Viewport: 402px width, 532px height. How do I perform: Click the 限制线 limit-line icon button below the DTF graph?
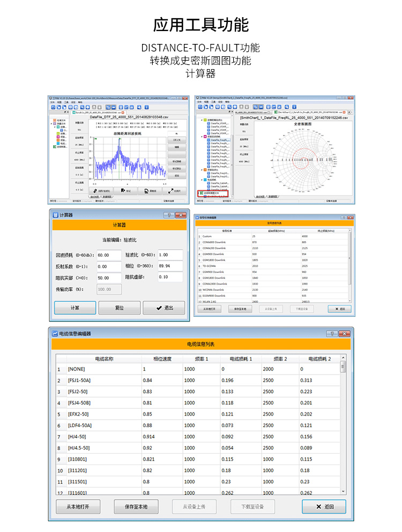coord(150,191)
